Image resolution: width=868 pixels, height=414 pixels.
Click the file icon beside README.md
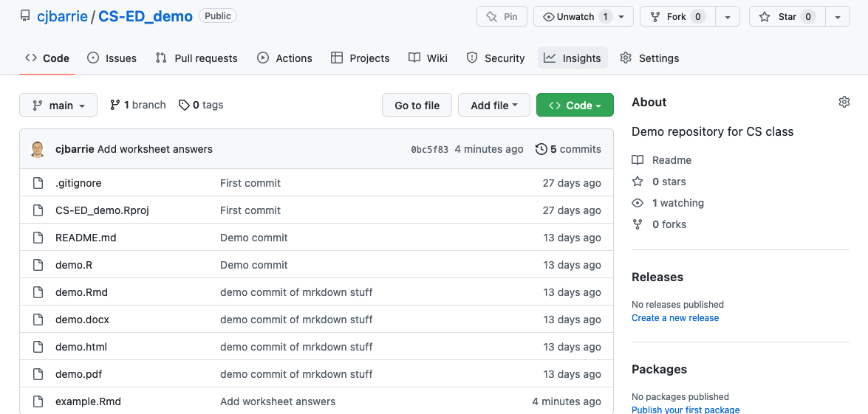pos(38,238)
